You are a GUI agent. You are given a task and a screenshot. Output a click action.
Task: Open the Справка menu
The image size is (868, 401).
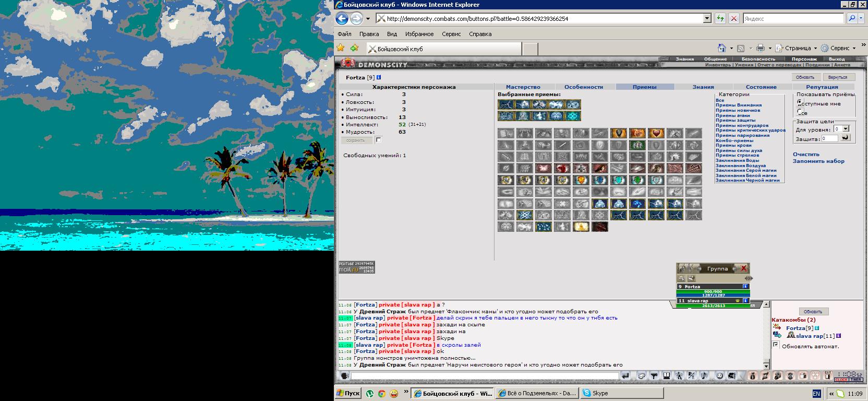click(480, 34)
